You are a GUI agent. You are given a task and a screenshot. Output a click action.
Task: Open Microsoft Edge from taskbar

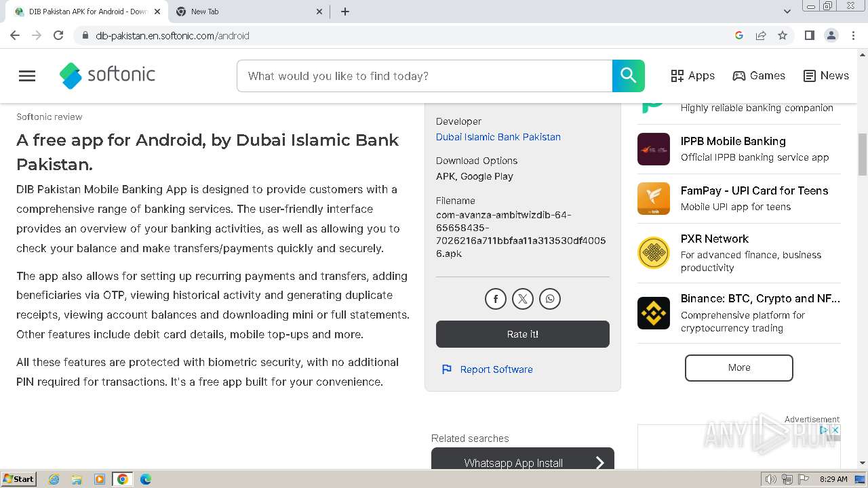[146, 479]
